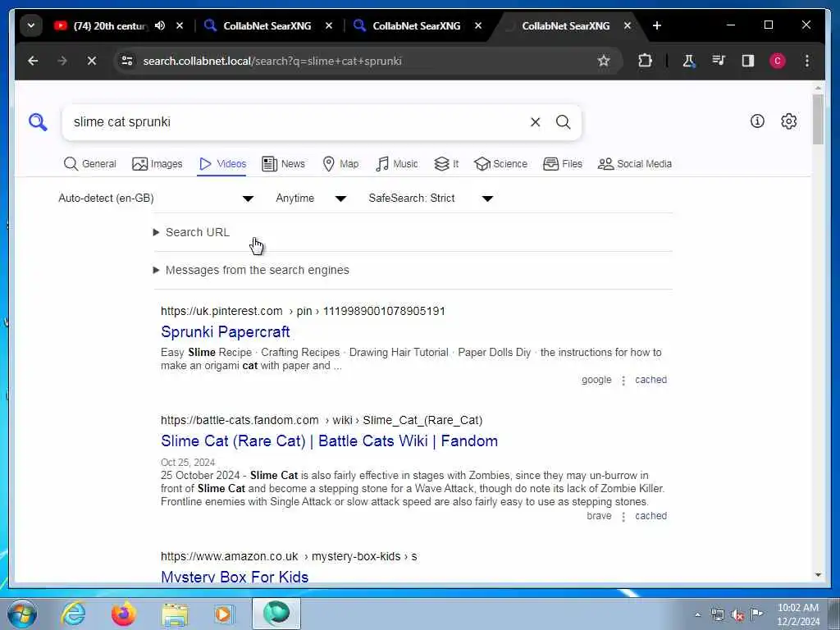Click the 'Oct 25, 2024' result date
Image resolution: width=840 pixels, height=630 pixels.
click(188, 463)
